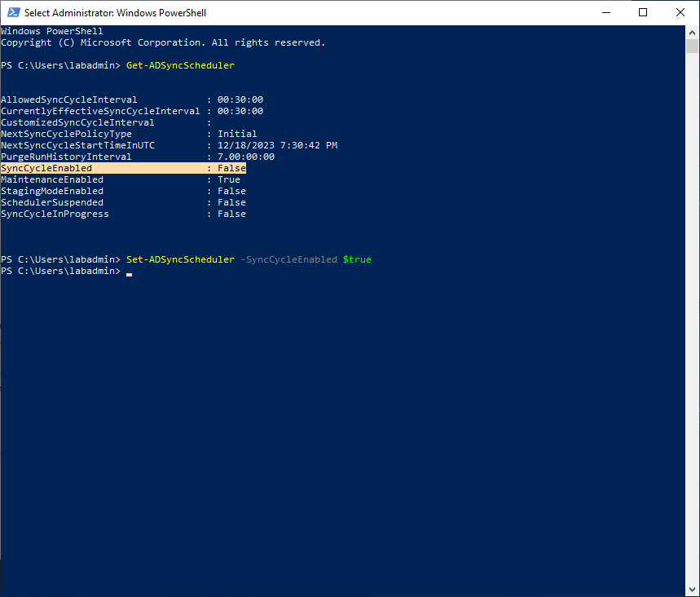Click the AllowedSyncCycleInterval property name
The height and width of the screenshot is (597, 700).
pyautogui.click(x=69, y=99)
